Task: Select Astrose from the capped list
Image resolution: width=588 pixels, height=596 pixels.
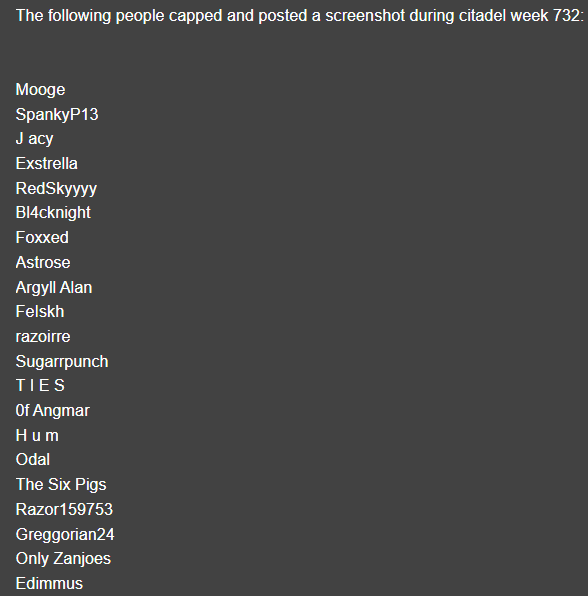Action: pyautogui.click(x=43, y=263)
